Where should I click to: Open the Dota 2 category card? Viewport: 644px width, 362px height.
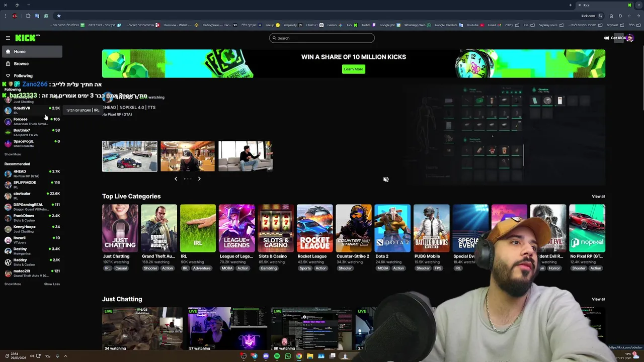[392, 228]
